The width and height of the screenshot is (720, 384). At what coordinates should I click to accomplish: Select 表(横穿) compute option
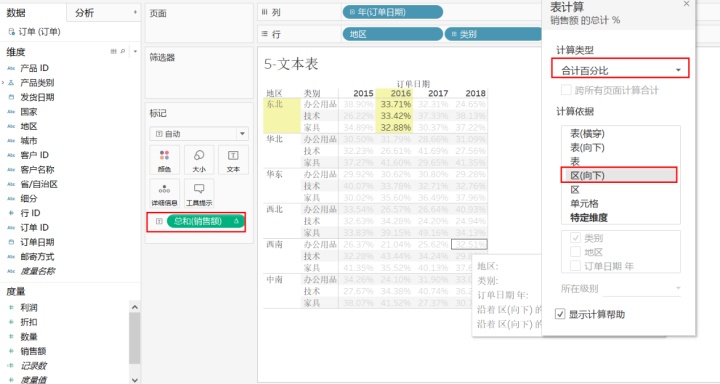pyautogui.click(x=587, y=134)
